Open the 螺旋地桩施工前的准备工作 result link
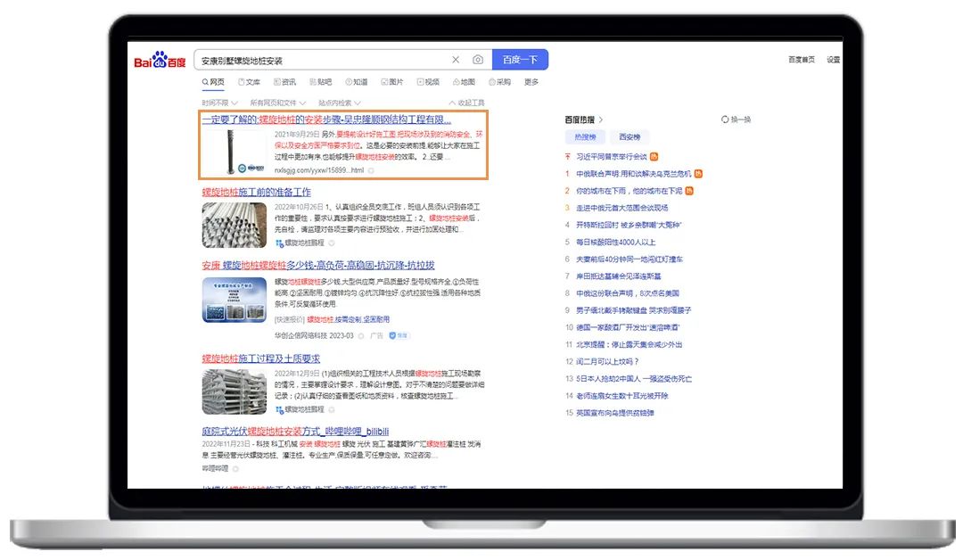The height and width of the screenshot is (560, 963). coord(256,192)
